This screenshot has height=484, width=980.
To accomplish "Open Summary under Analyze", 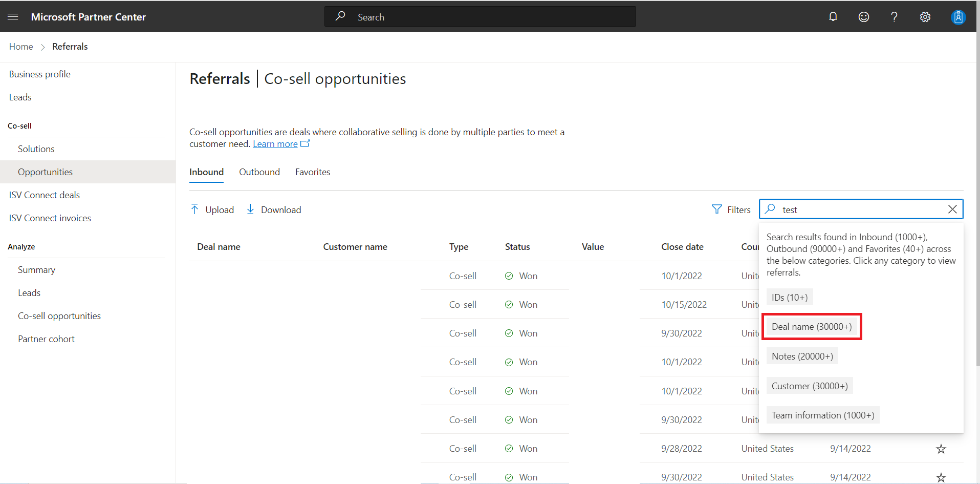I will click(37, 270).
